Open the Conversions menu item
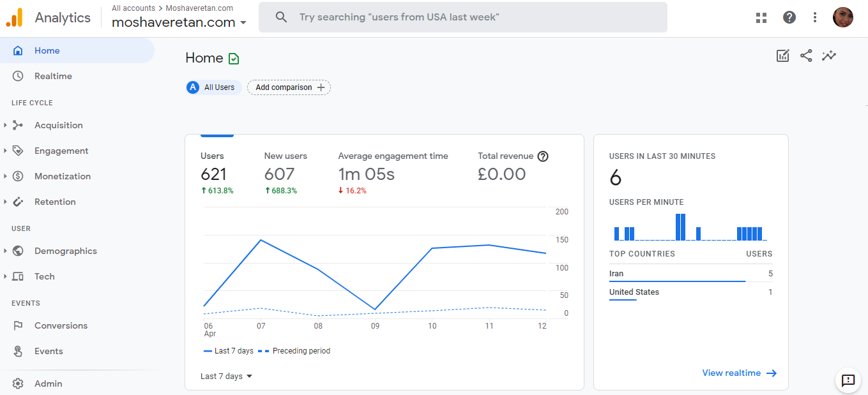The image size is (868, 395). click(77, 325)
